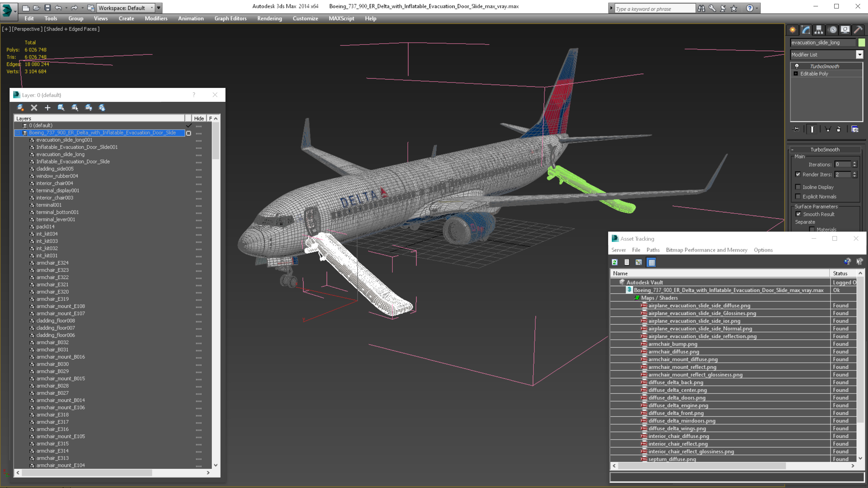The height and width of the screenshot is (488, 868).
Task: Open Configure Modifier Sets icon
Action: point(855,129)
